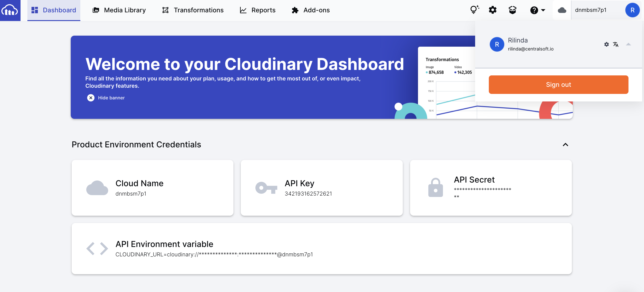Click the API Environment variable code icon
Screen dimensions: 644x292
[97, 248]
